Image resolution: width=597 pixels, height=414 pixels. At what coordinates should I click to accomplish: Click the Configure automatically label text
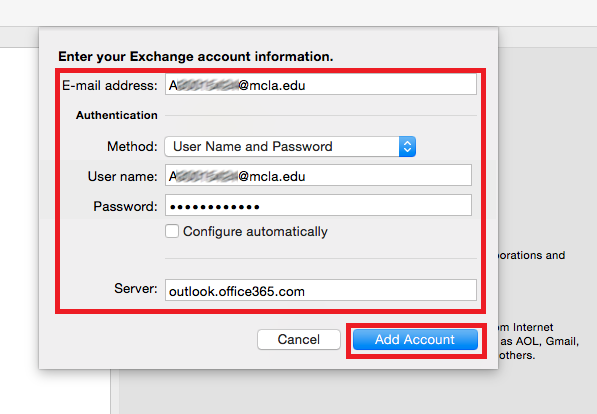click(x=255, y=232)
